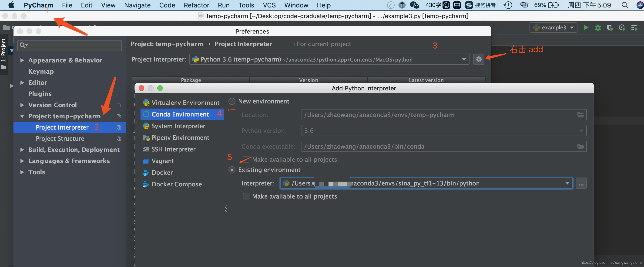Viewport: 644px width, 267px height.
Task: Start debugging with the bug icon
Action: [598, 27]
